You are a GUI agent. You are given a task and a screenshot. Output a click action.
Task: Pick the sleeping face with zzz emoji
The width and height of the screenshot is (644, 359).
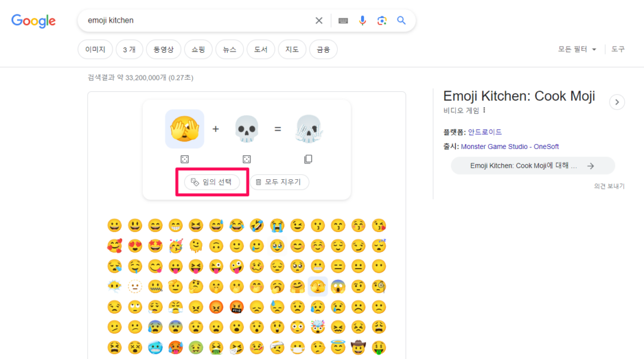click(379, 246)
